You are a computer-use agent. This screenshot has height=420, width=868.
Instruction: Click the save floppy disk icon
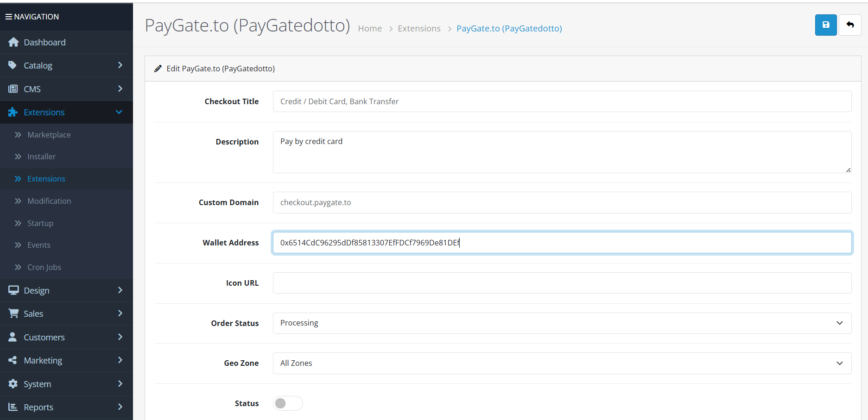[826, 25]
